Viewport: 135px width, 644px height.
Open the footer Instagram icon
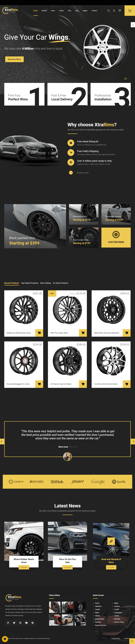[x=20, y=623]
